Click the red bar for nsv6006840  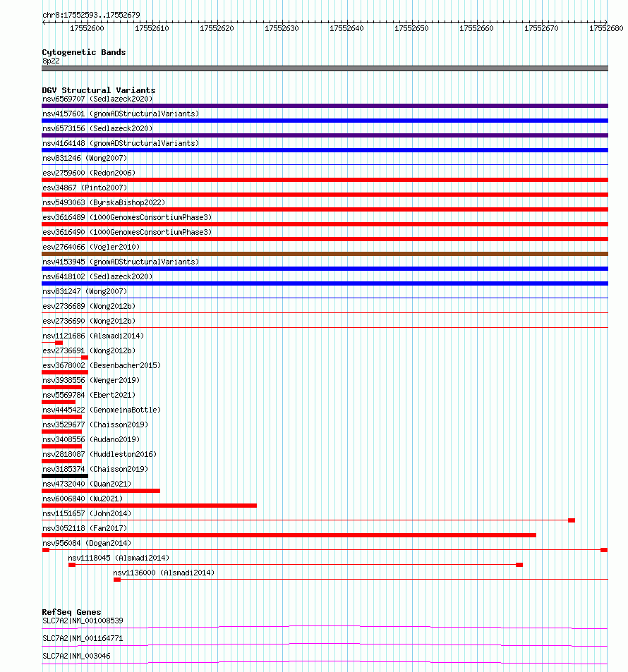150,506
